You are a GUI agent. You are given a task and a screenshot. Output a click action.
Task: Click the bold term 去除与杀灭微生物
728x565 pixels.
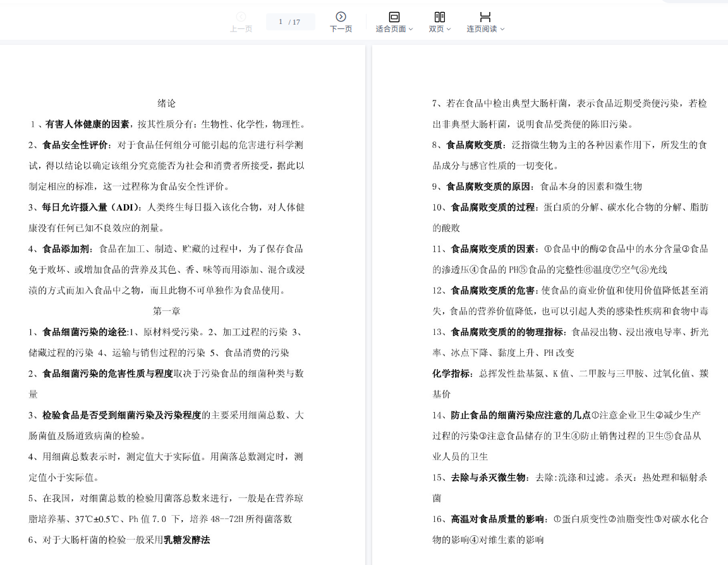pyautogui.click(x=488, y=478)
